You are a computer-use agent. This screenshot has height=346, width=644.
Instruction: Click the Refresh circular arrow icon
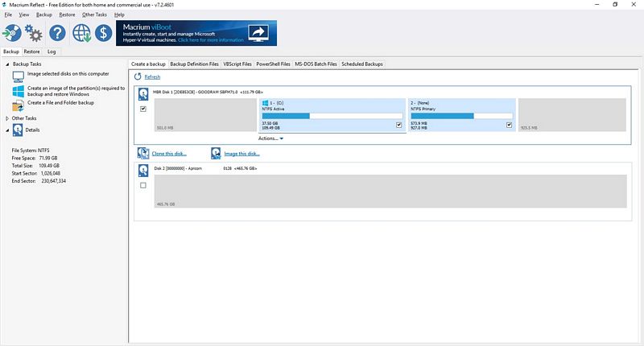(138, 76)
